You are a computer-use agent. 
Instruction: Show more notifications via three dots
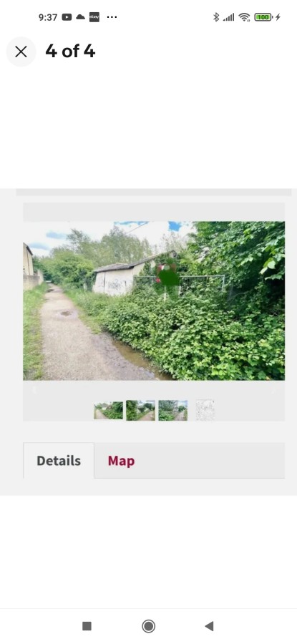pyautogui.click(x=112, y=17)
